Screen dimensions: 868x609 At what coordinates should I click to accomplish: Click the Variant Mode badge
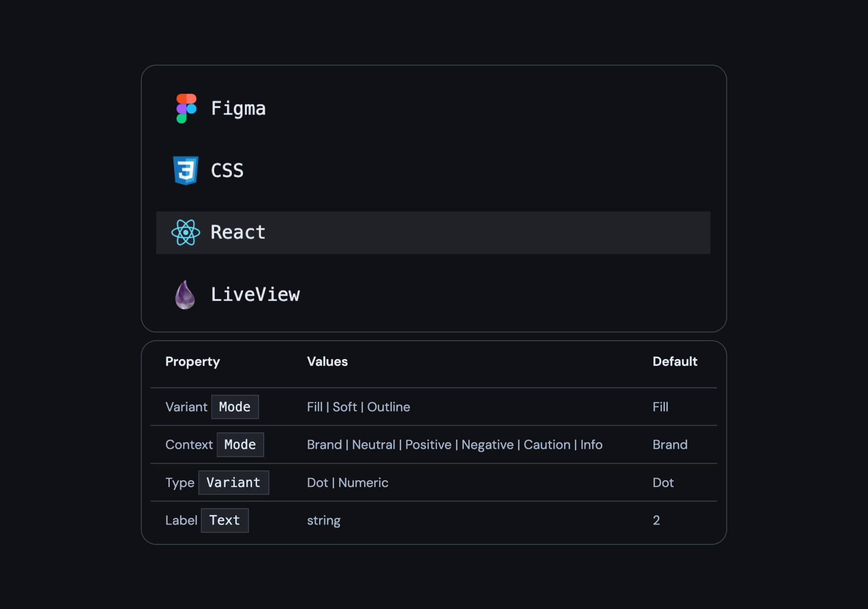pyautogui.click(x=235, y=407)
